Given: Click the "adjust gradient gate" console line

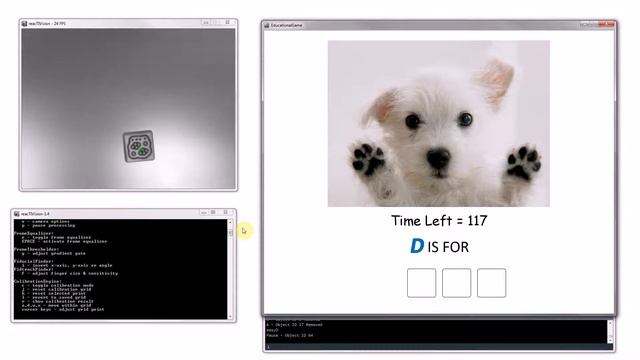Looking at the screenshot, I should click(53, 253).
